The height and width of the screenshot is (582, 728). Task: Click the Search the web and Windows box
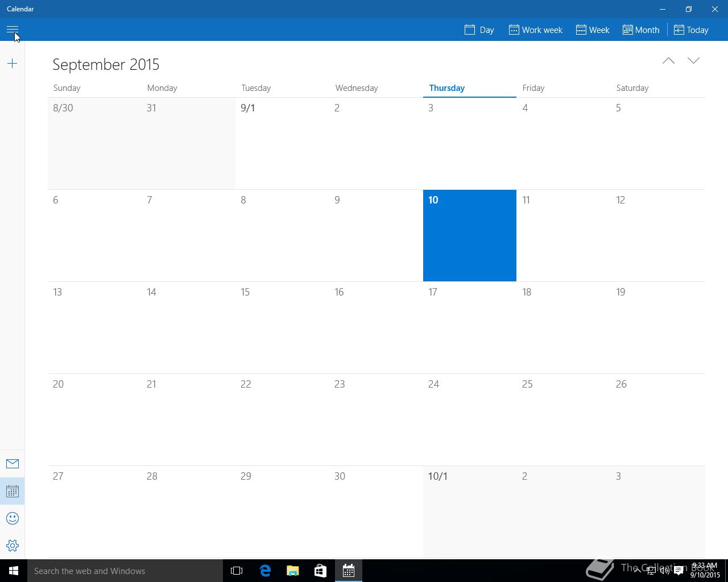pos(125,571)
